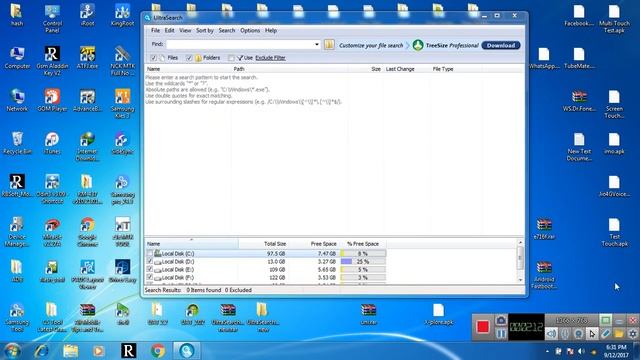Select the New Text Document file
Image resolution: width=640 pixels, height=360 pixels.
tap(579, 147)
